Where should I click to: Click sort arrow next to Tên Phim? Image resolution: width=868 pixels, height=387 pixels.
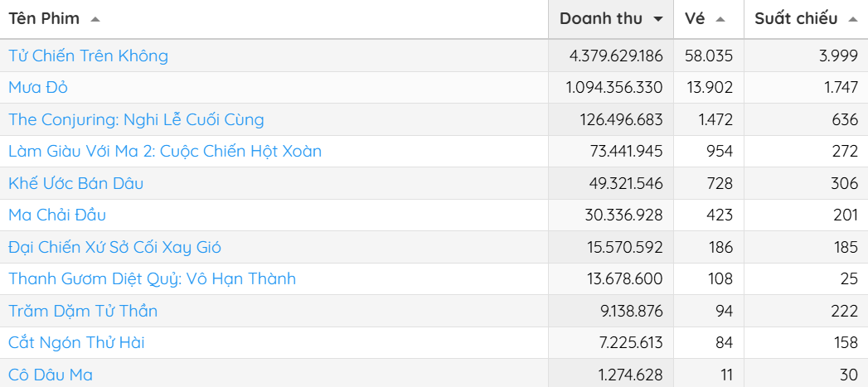[95, 19]
